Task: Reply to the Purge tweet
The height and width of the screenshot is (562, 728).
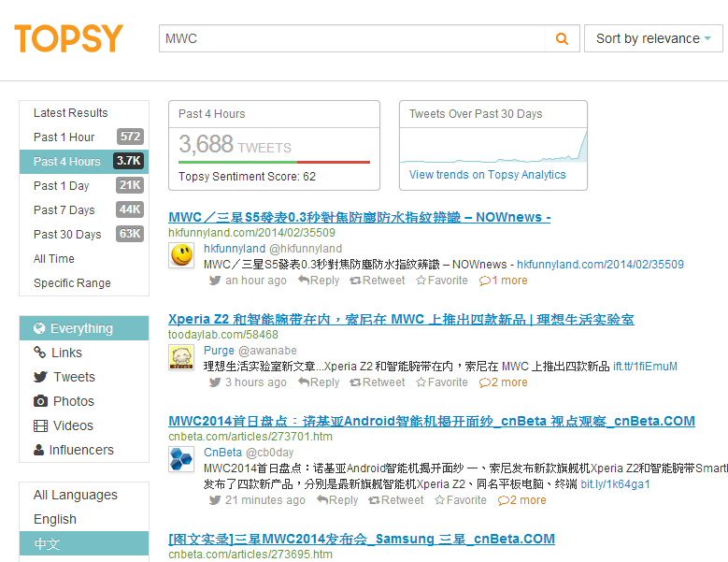Action: point(319,382)
